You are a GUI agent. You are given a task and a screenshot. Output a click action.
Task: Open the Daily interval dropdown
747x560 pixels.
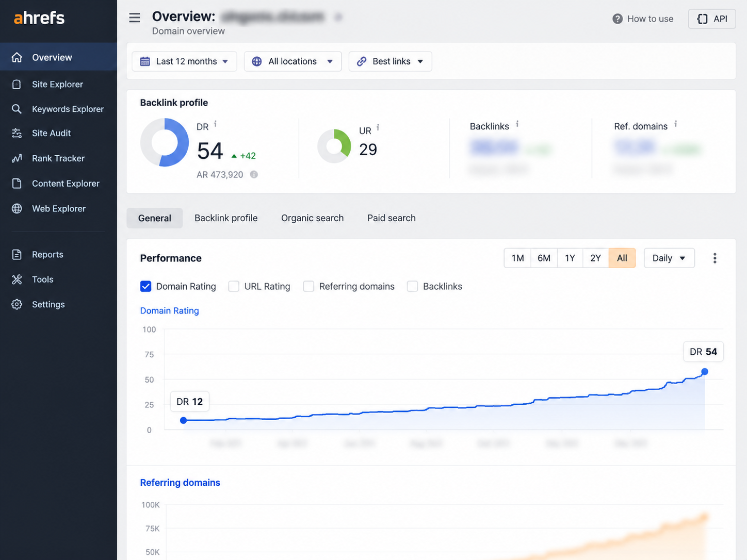[669, 258]
